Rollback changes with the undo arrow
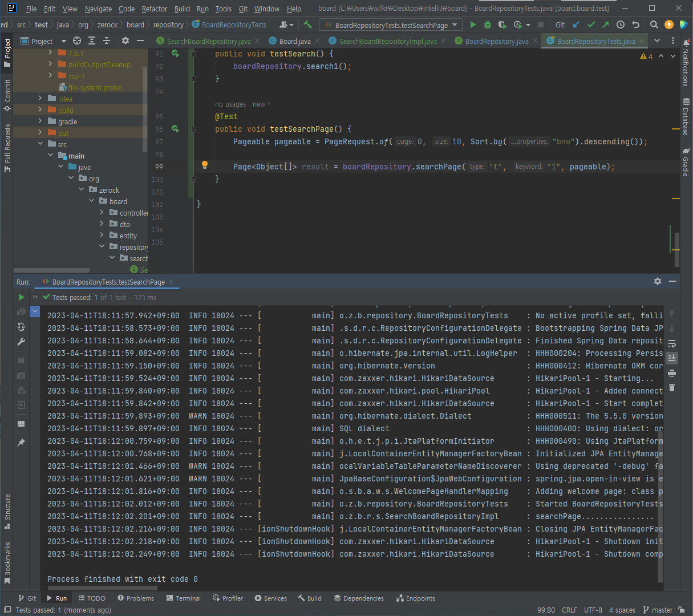 [x=635, y=25]
